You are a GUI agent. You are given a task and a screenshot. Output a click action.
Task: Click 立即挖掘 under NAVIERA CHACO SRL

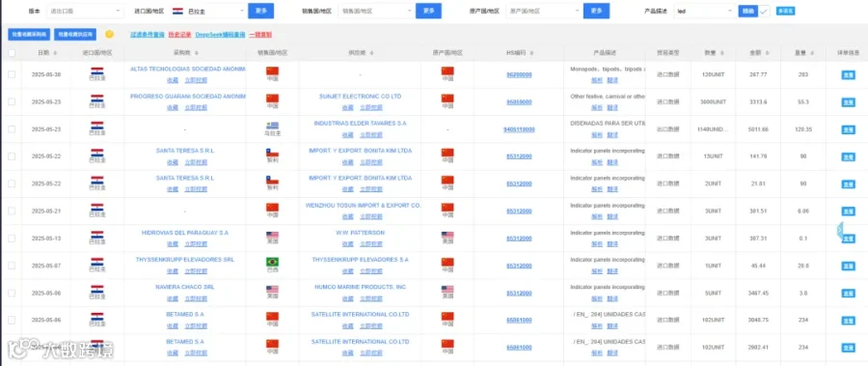click(196, 298)
